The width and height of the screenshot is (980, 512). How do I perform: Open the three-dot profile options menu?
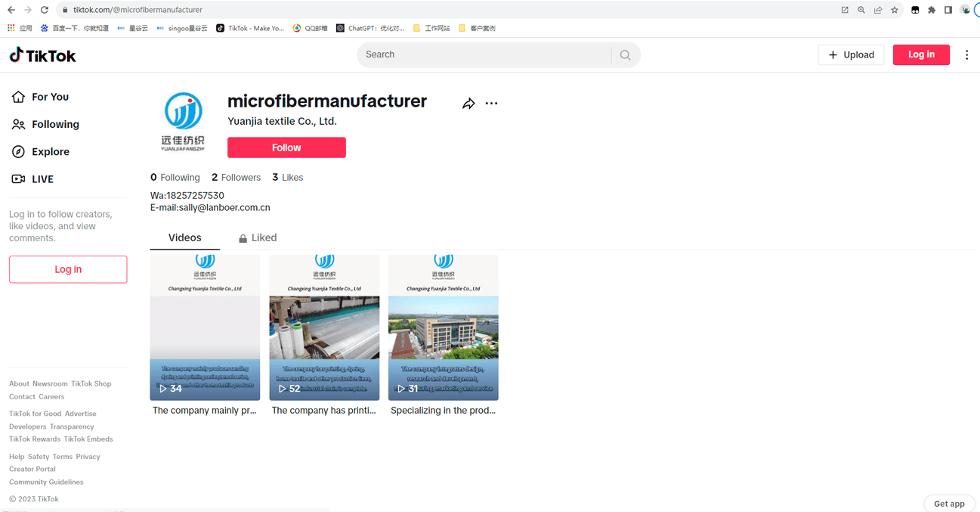pos(491,104)
